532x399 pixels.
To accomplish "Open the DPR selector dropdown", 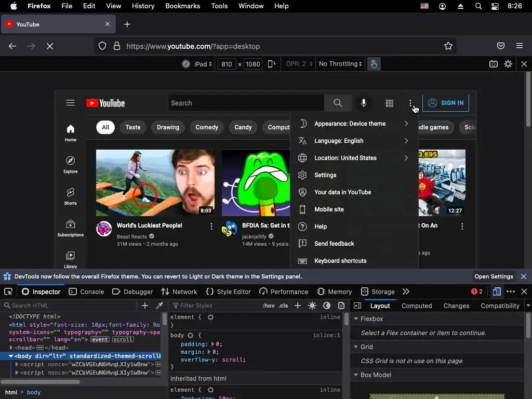I will click(299, 64).
